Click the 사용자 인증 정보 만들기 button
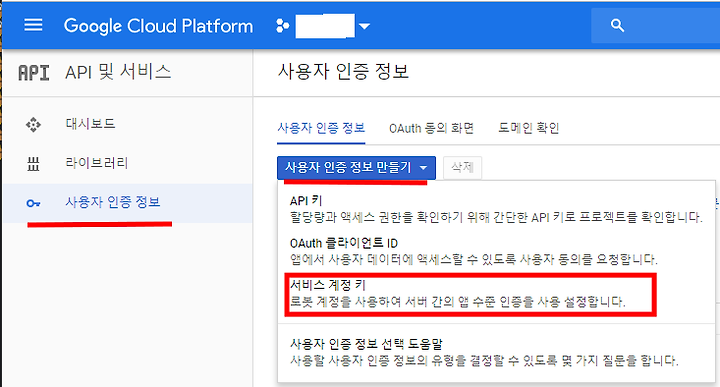The height and width of the screenshot is (387, 720). [x=356, y=168]
